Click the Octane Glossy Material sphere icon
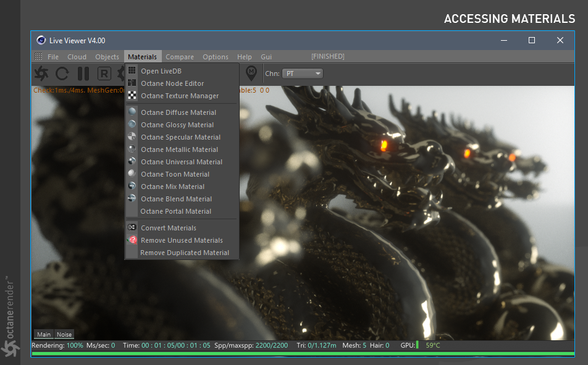The image size is (588, 365). (x=132, y=124)
